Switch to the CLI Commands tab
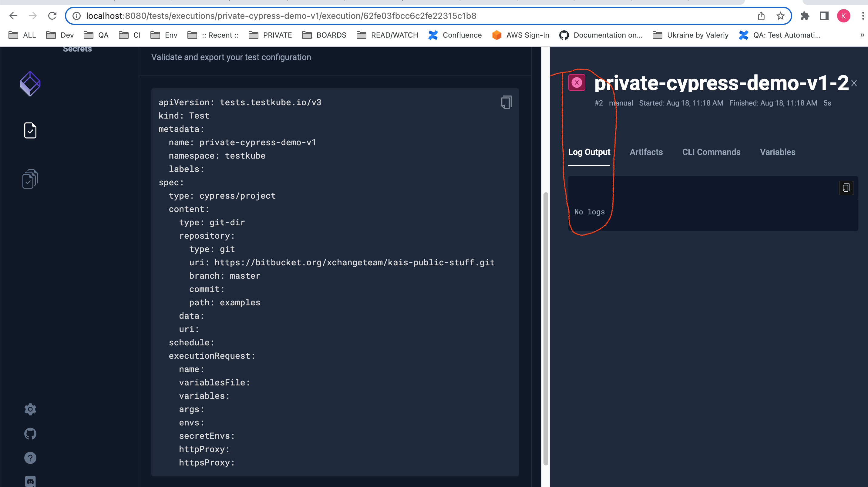Viewport: 868px width, 487px height. pyautogui.click(x=711, y=152)
